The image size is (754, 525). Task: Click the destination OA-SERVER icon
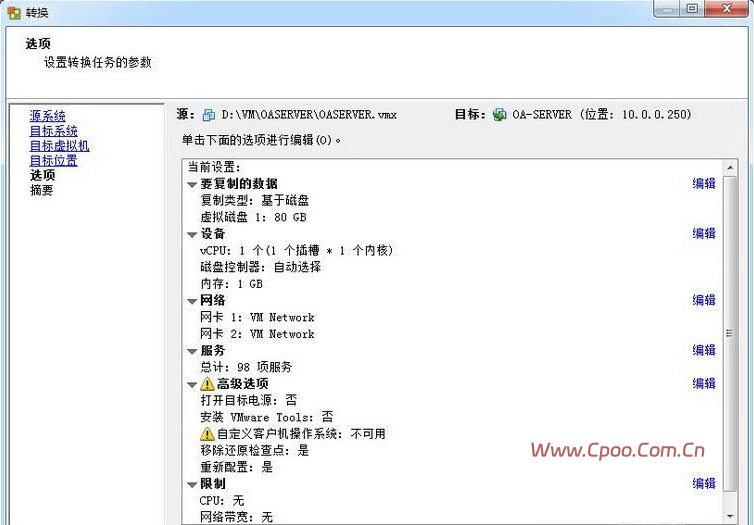500,115
